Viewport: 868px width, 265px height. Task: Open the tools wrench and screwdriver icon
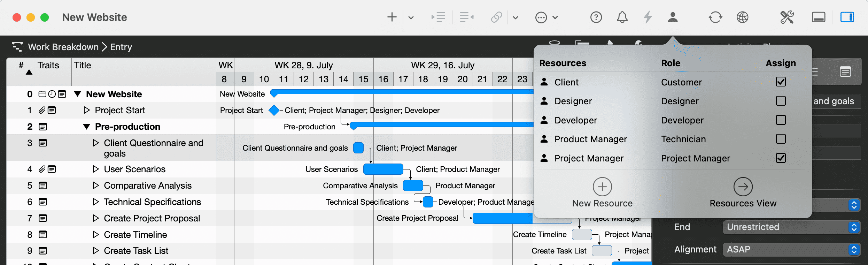787,17
